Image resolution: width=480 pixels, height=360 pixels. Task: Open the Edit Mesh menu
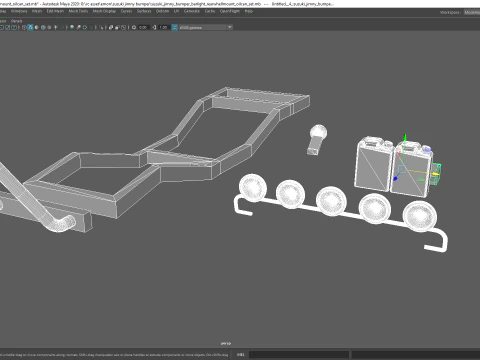pos(55,11)
